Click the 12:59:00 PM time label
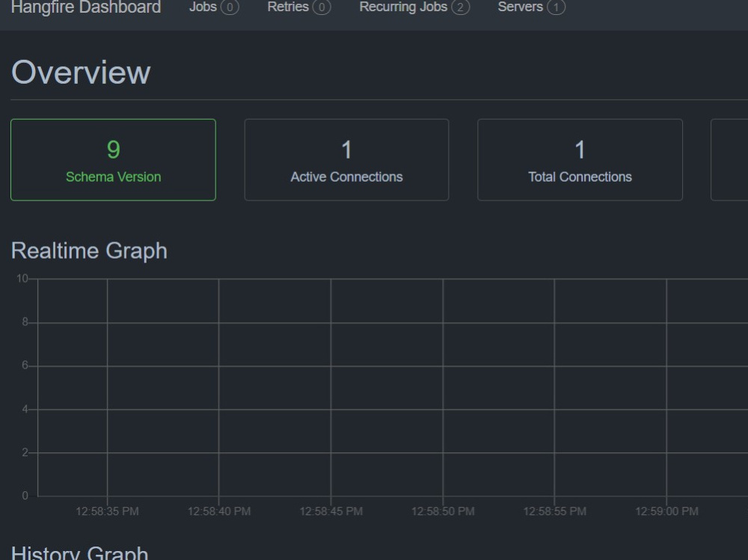The height and width of the screenshot is (560, 748). point(667,511)
